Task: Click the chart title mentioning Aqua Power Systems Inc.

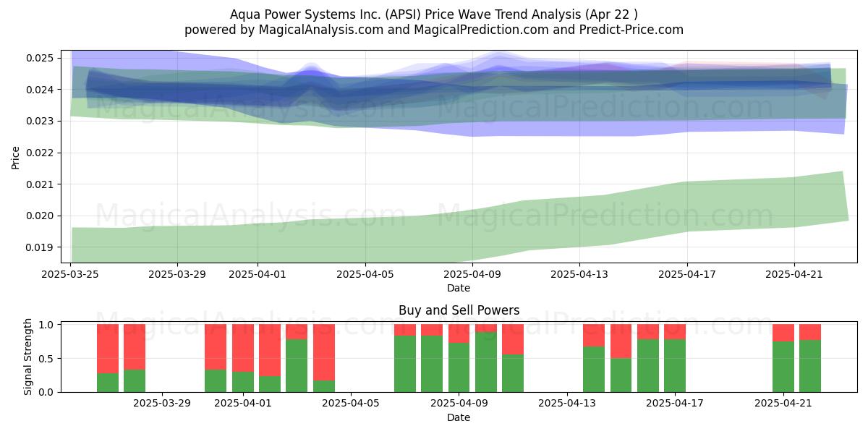Action: tap(434, 14)
